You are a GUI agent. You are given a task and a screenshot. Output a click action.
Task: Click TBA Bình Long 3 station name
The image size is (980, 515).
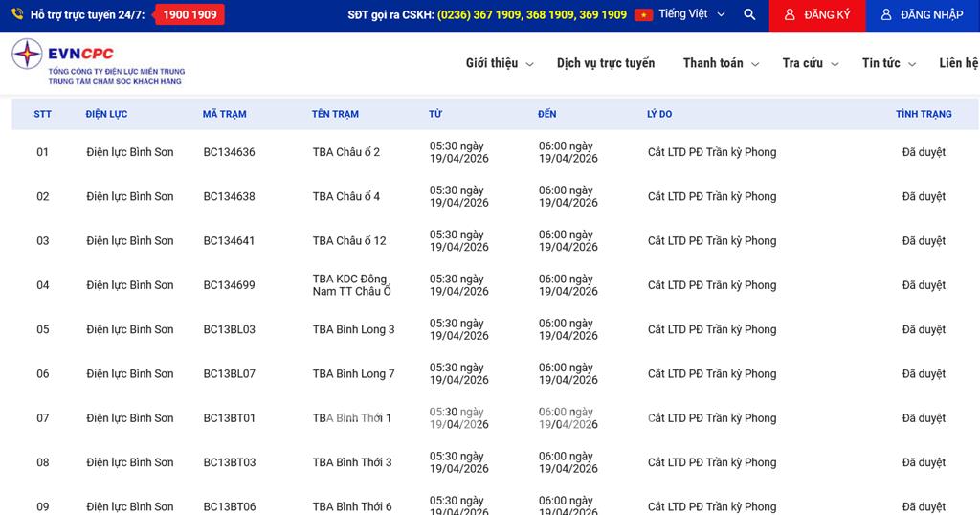click(353, 329)
